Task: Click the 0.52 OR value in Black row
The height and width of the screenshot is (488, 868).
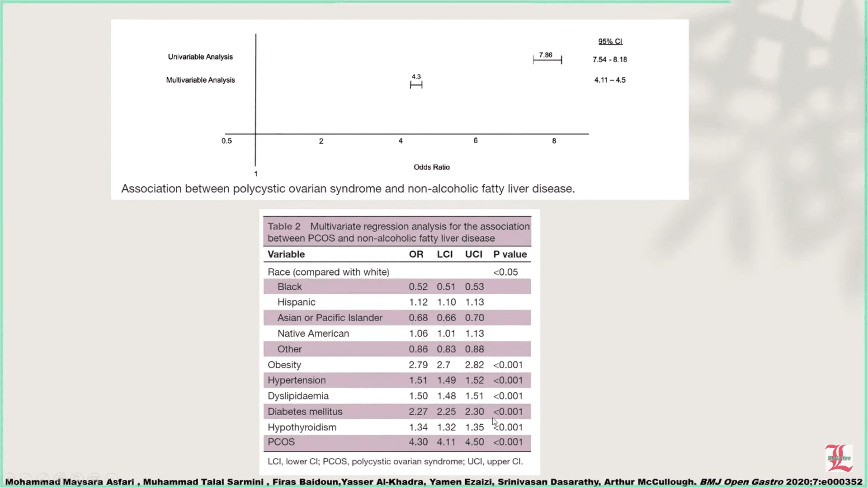Action: tap(418, 287)
